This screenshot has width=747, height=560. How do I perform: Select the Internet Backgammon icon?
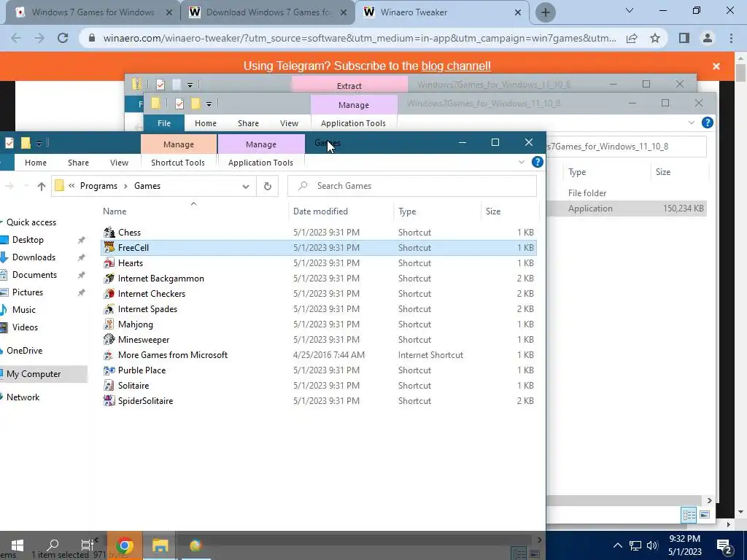pyautogui.click(x=109, y=278)
